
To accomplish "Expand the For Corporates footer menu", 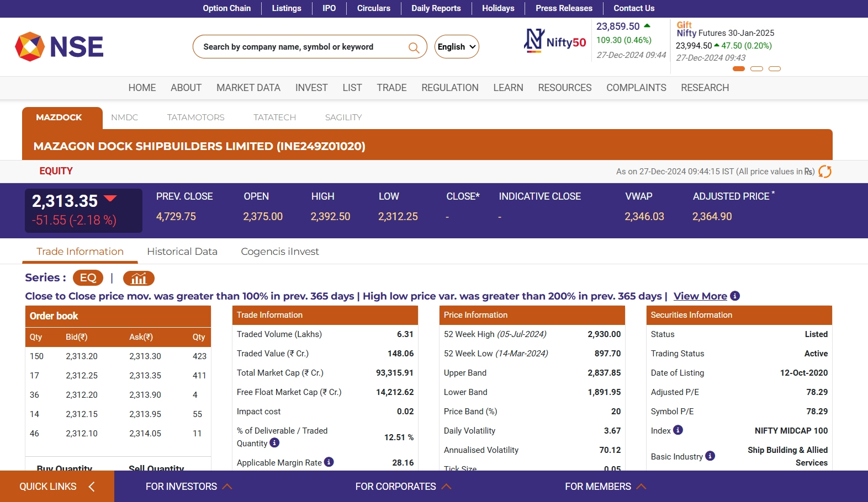I will (x=403, y=487).
